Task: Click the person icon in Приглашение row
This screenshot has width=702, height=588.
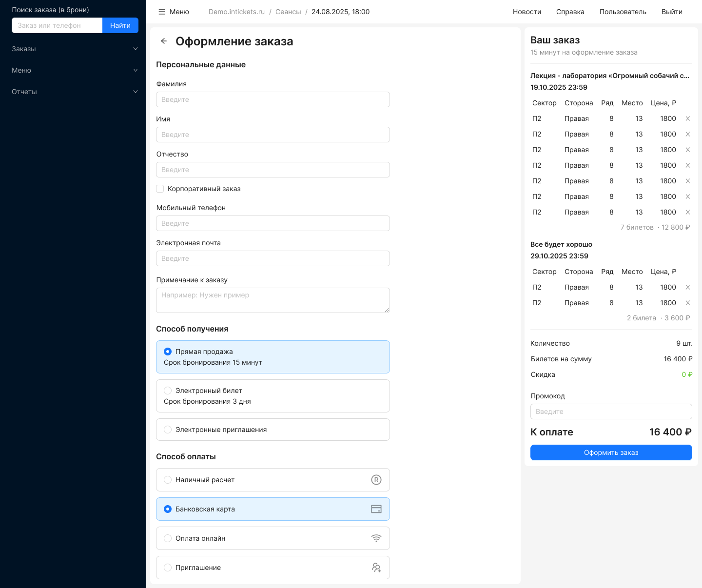Action: 376,568
